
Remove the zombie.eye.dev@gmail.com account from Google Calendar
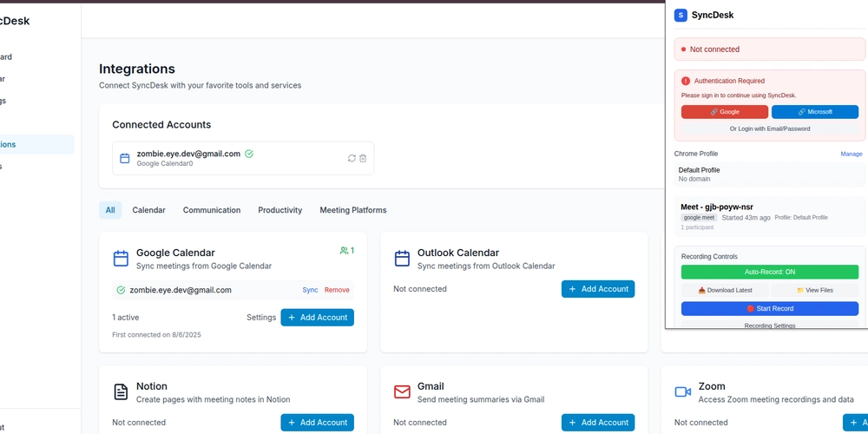(x=337, y=290)
